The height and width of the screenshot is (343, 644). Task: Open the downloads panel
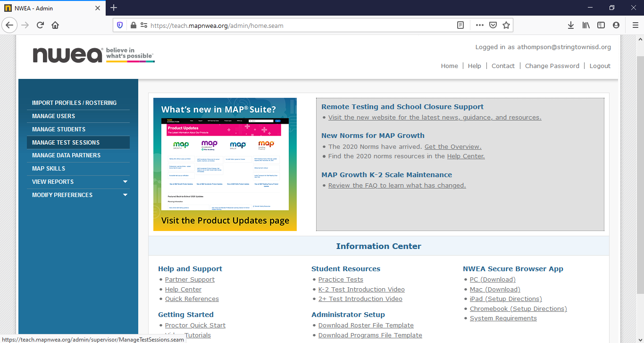[x=571, y=25]
